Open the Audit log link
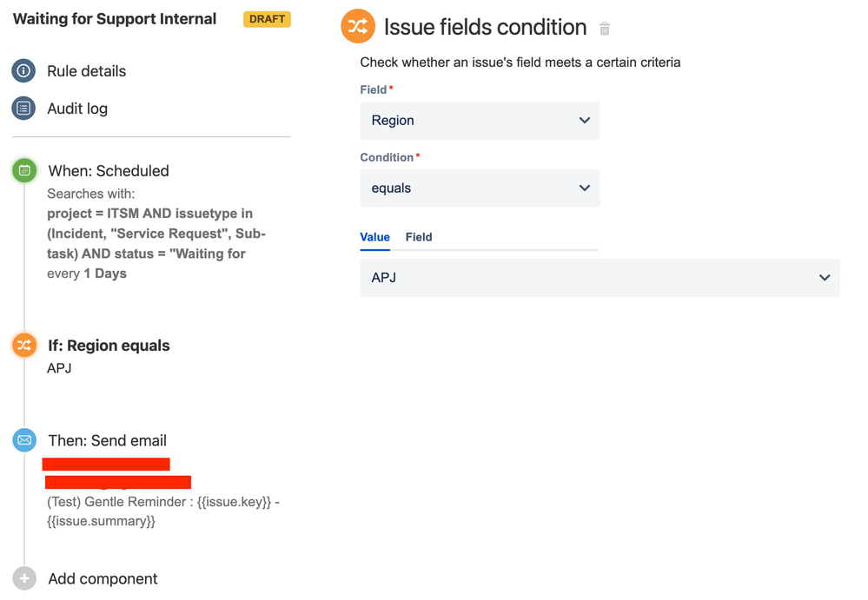The width and height of the screenshot is (868, 600). click(77, 109)
